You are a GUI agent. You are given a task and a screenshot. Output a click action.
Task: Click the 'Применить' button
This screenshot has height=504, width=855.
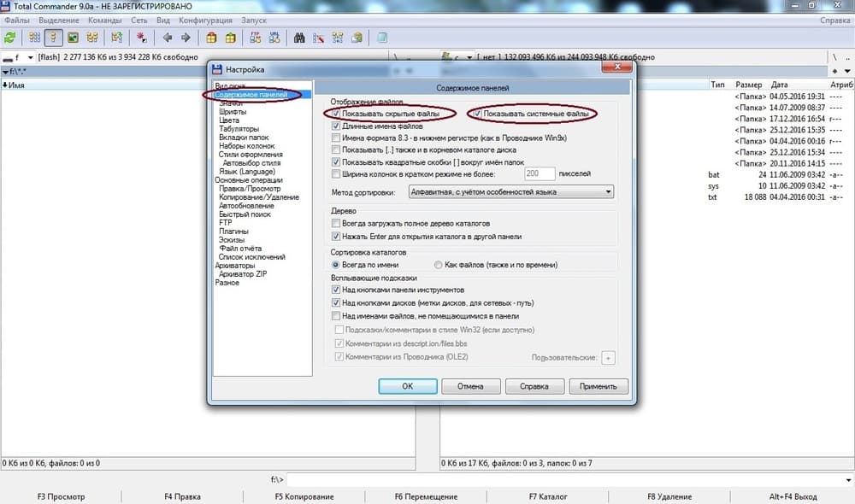pyautogui.click(x=598, y=386)
